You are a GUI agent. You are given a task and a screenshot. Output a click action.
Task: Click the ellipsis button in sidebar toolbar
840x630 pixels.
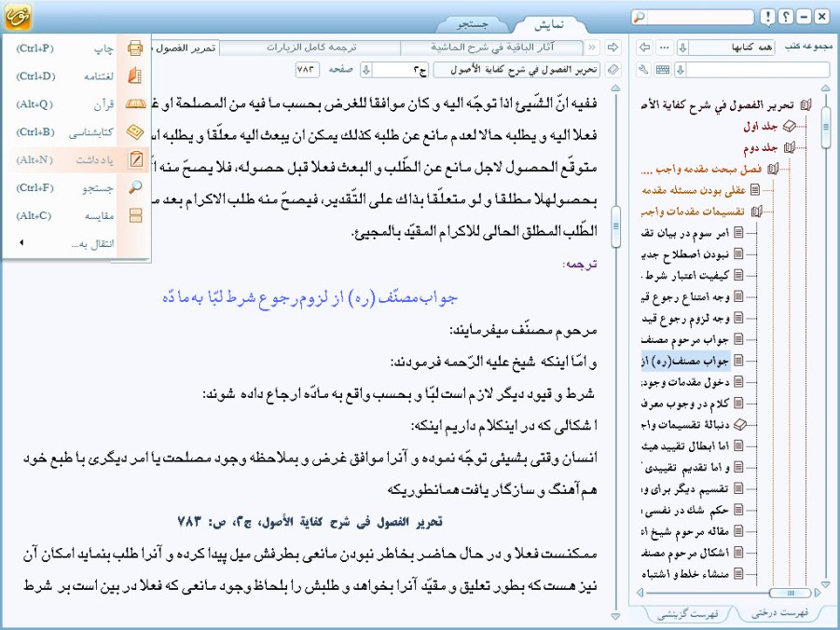[x=665, y=48]
